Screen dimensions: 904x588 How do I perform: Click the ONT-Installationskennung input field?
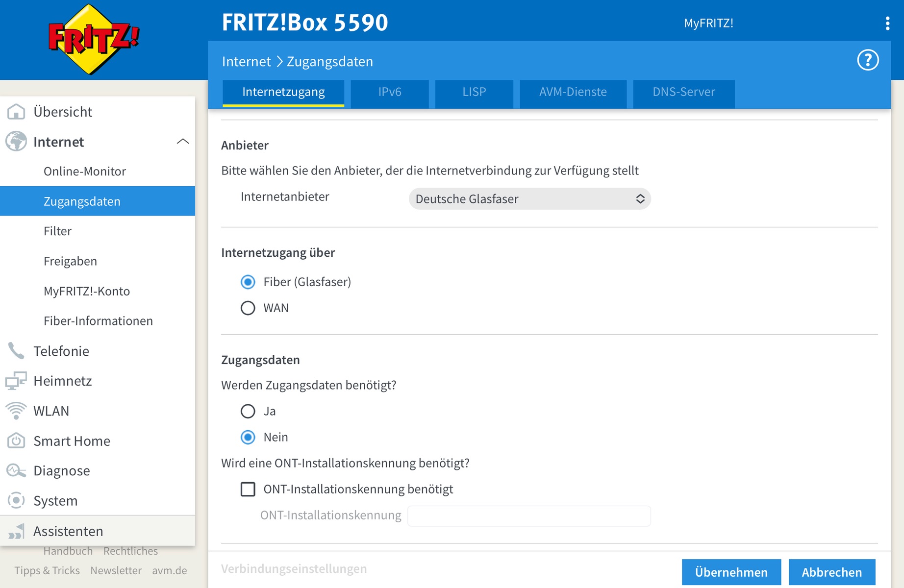pos(529,515)
